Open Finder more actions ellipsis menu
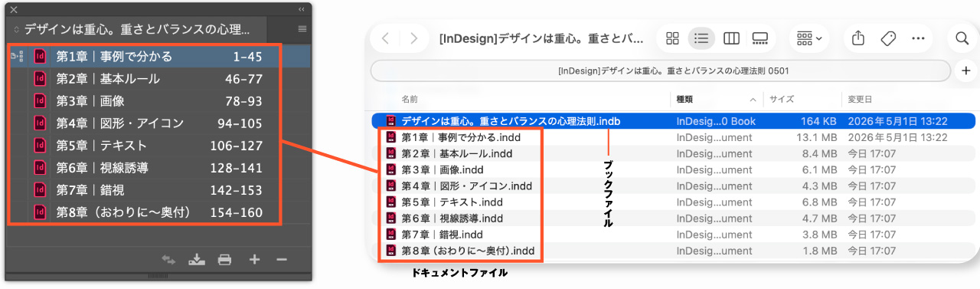 coord(918,38)
